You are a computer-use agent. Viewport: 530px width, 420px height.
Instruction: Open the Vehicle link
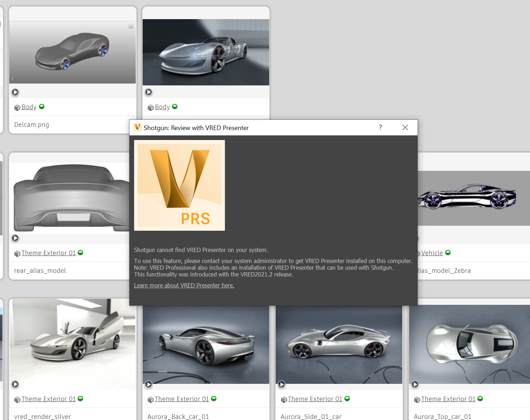pos(432,253)
